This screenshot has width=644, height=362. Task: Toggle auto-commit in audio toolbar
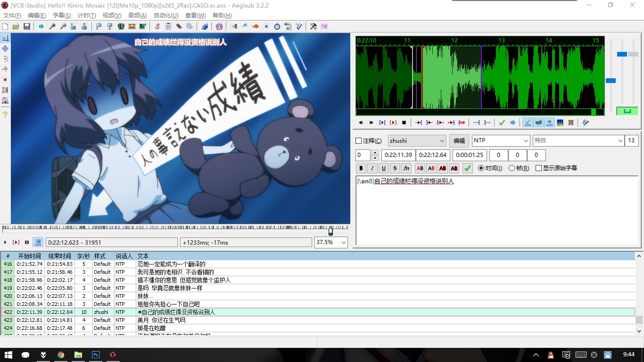[528, 123]
